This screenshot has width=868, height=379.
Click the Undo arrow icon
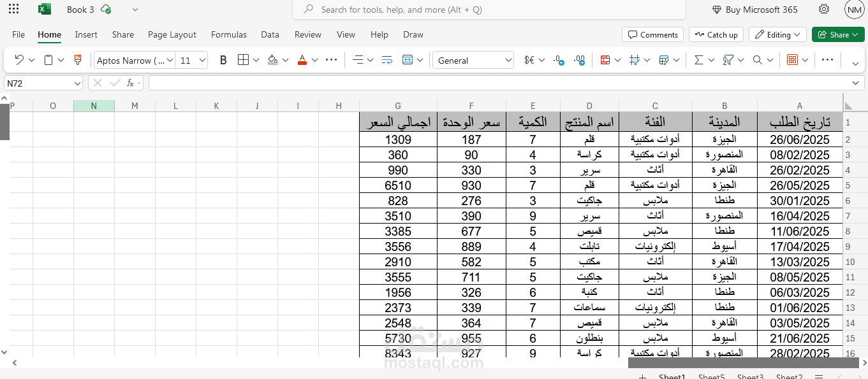[19, 60]
